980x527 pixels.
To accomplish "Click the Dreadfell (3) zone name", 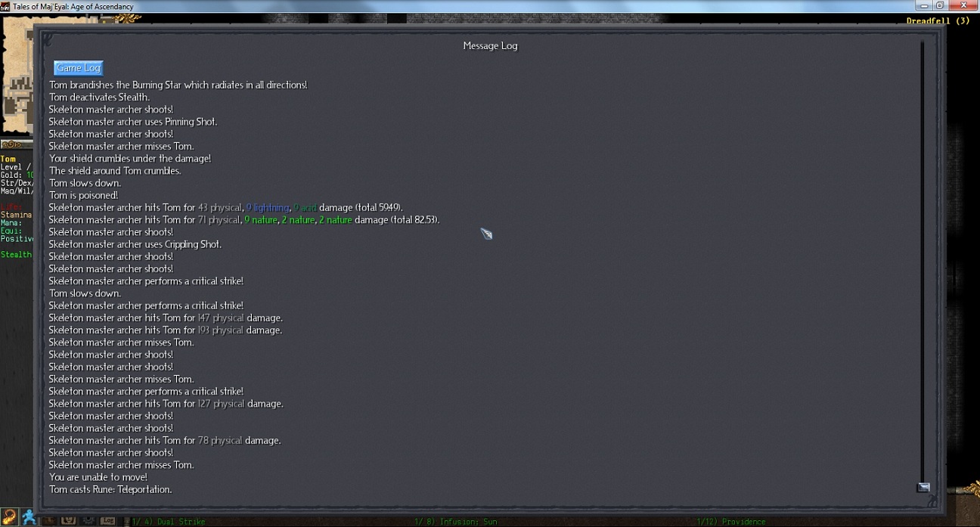I will (x=938, y=20).
